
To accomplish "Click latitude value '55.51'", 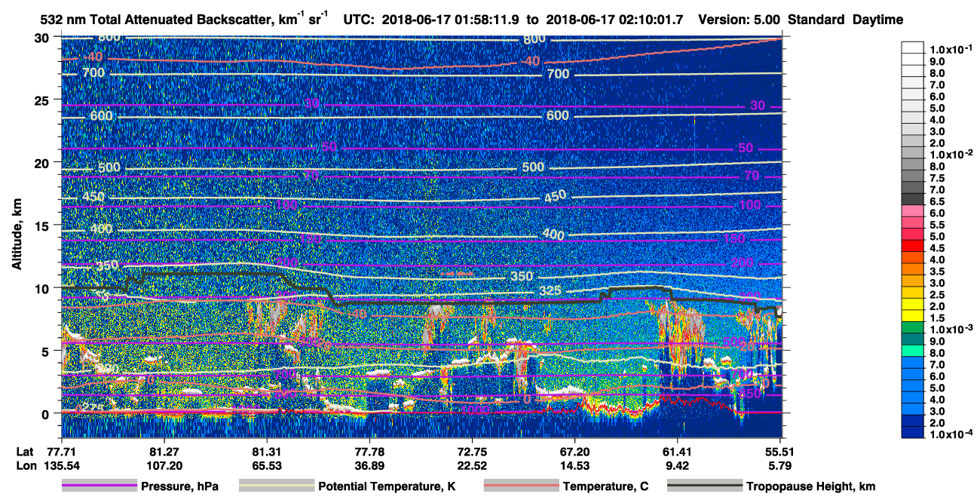I will [781, 451].
